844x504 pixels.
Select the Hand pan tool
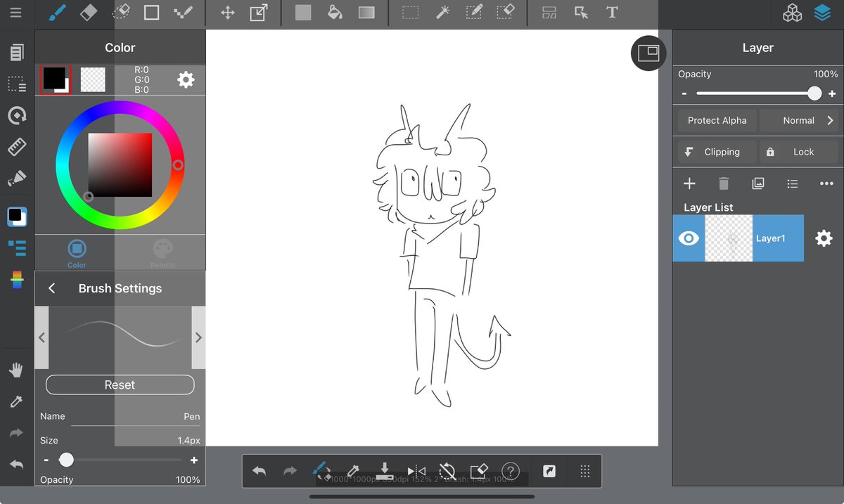click(x=16, y=370)
